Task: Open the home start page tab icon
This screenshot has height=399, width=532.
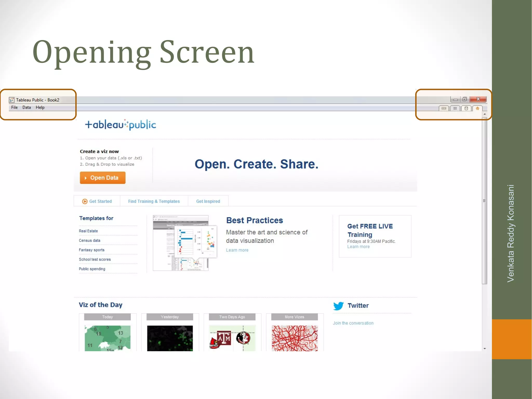Action: pyautogui.click(x=477, y=108)
